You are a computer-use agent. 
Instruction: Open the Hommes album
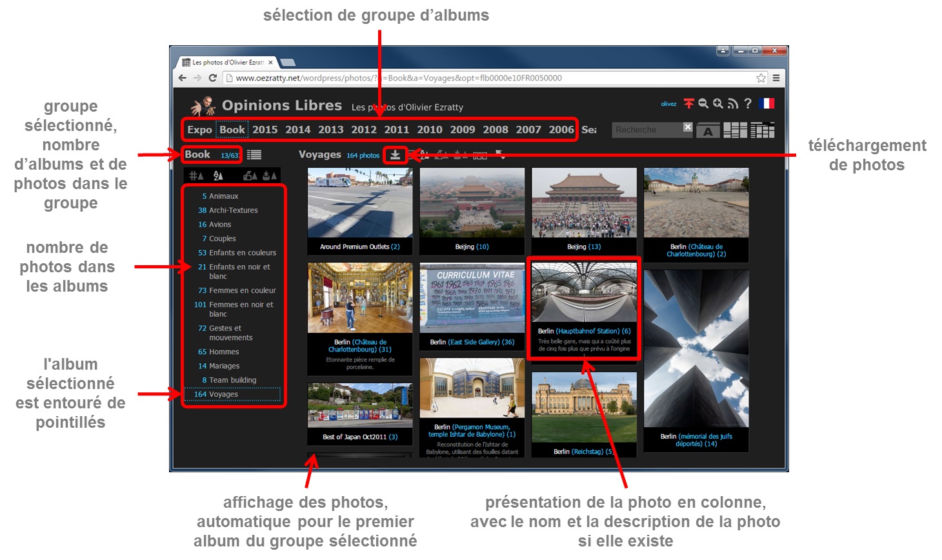224,352
